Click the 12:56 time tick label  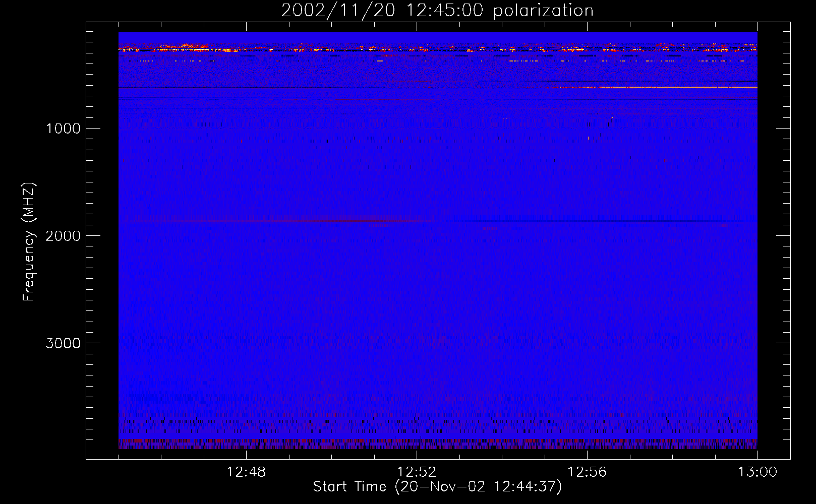(x=587, y=472)
